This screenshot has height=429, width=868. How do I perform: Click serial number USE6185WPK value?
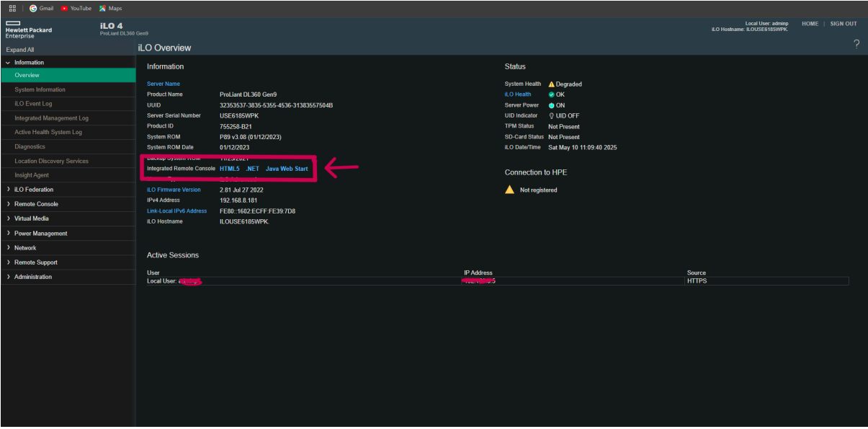click(241, 115)
